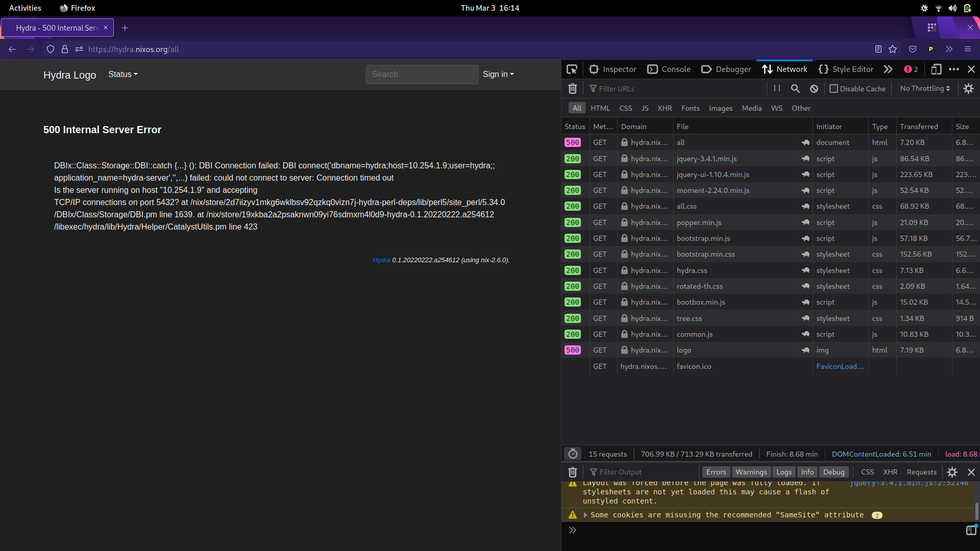
Task: Toggle Info console filter
Action: (807, 472)
